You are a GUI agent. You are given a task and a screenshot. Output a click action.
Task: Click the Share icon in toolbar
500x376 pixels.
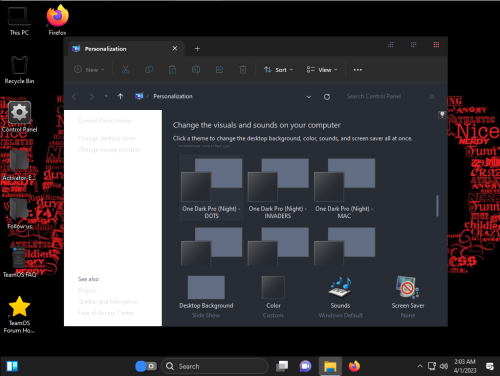click(219, 70)
